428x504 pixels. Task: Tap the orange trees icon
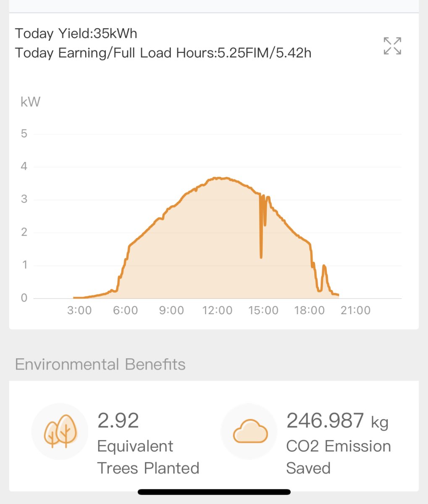coord(60,431)
